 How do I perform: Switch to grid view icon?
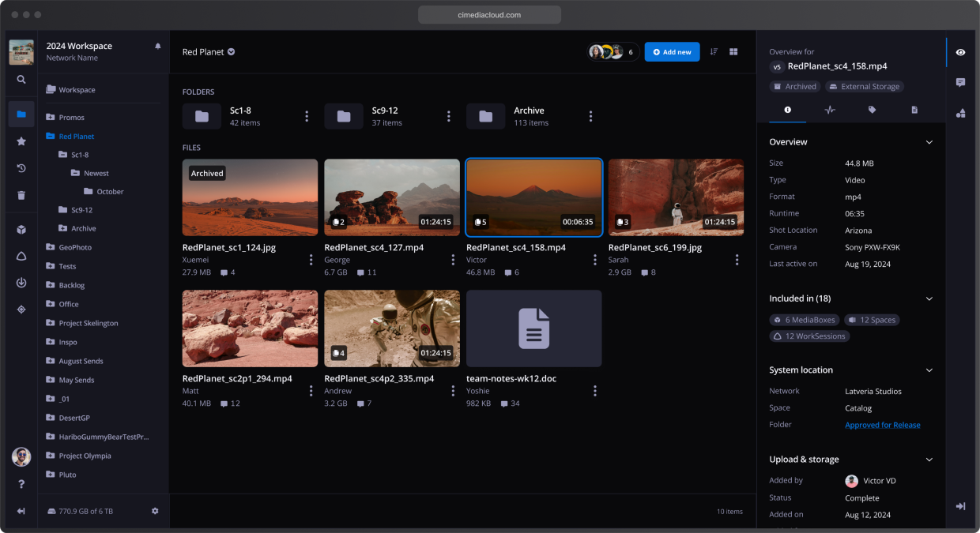click(733, 51)
